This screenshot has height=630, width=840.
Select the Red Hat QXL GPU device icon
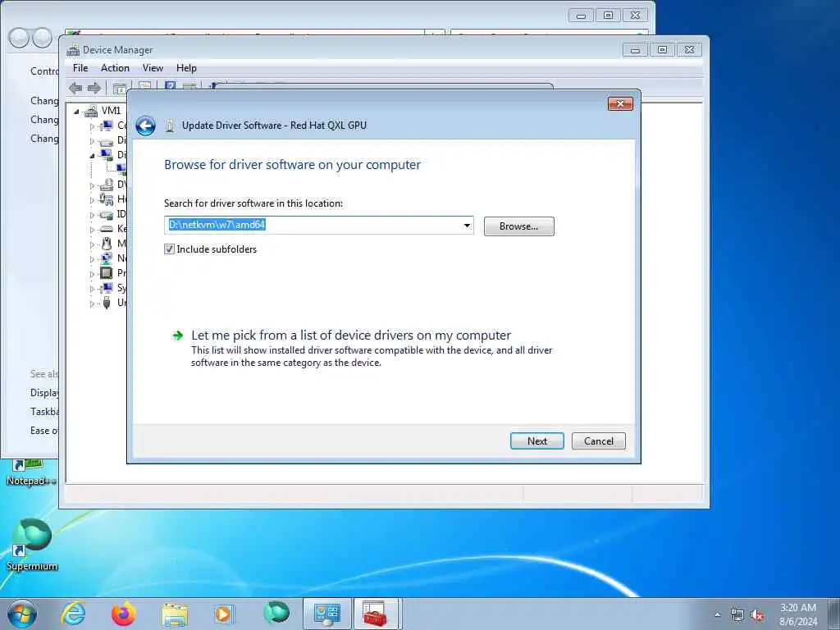pyautogui.click(x=121, y=169)
